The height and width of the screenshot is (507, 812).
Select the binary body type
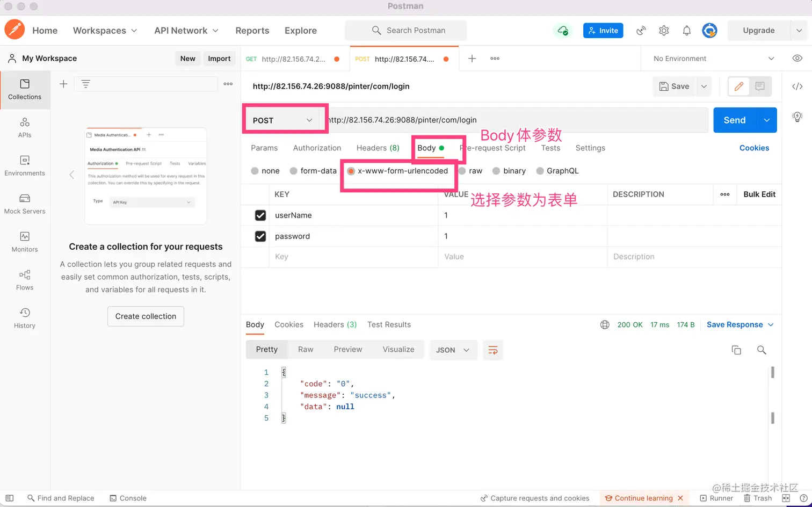[496, 171]
